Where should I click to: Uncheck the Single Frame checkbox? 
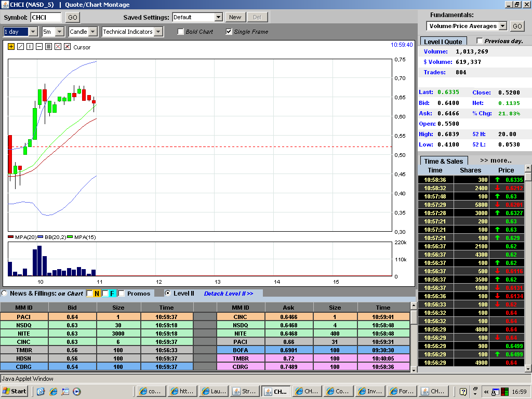tap(229, 32)
